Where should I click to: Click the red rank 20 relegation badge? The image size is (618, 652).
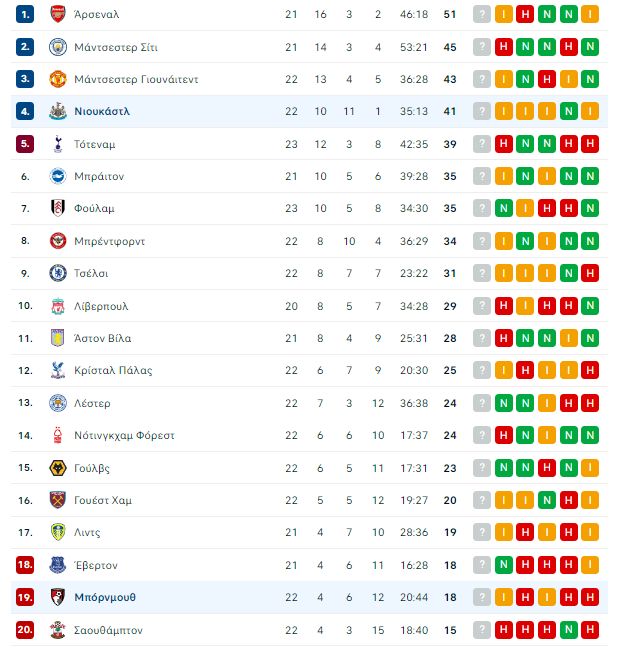click(25, 630)
